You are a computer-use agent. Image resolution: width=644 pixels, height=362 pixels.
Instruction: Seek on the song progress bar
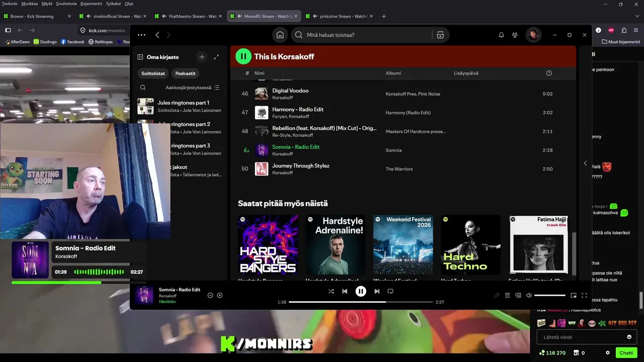point(361,302)
